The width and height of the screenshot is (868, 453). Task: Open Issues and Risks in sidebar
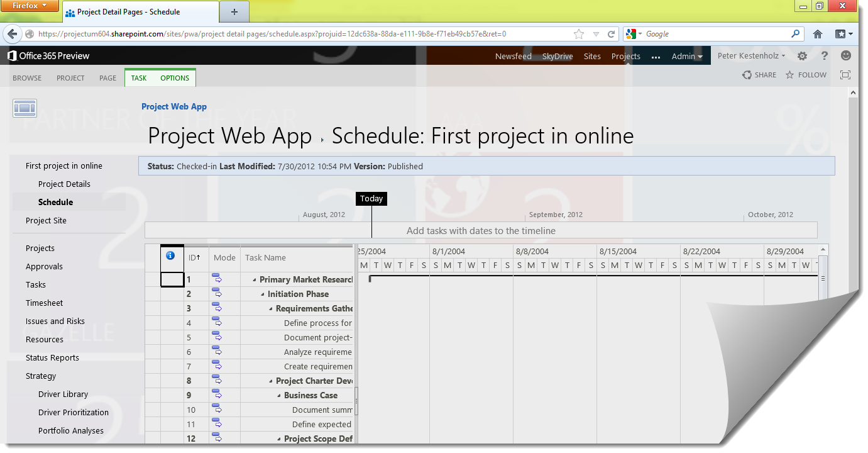click(x=55, y=321)
